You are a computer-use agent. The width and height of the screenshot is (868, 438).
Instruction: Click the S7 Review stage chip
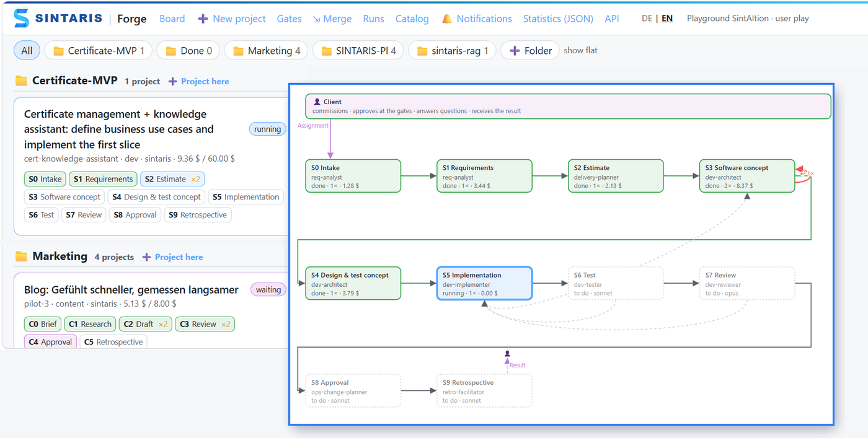[x=84, y=215]
